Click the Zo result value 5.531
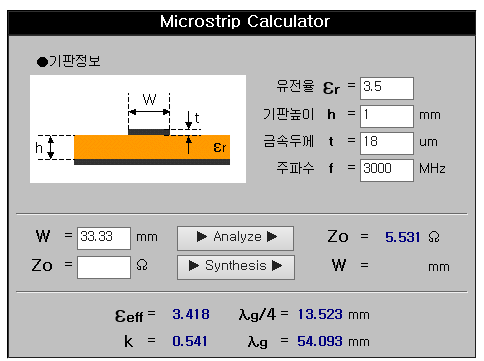This screenshot has width=484, height=361. (x=403, y=237)
